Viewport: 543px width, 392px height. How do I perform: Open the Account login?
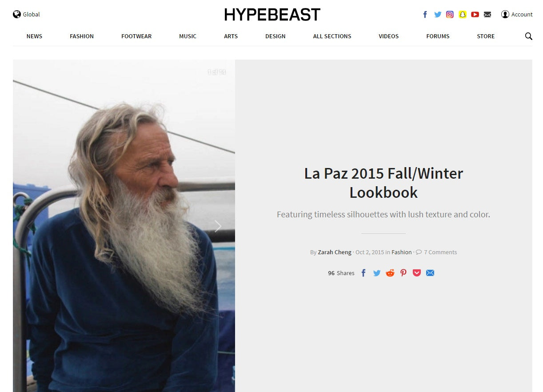point(517,14)
